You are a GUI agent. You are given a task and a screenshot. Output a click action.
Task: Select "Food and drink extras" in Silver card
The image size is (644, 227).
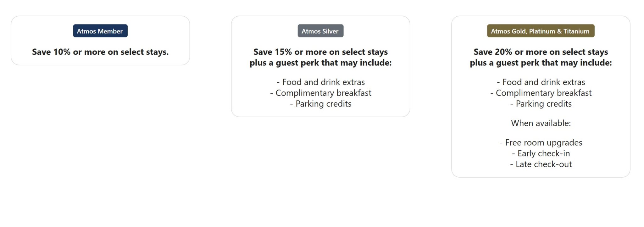[321, 82]
